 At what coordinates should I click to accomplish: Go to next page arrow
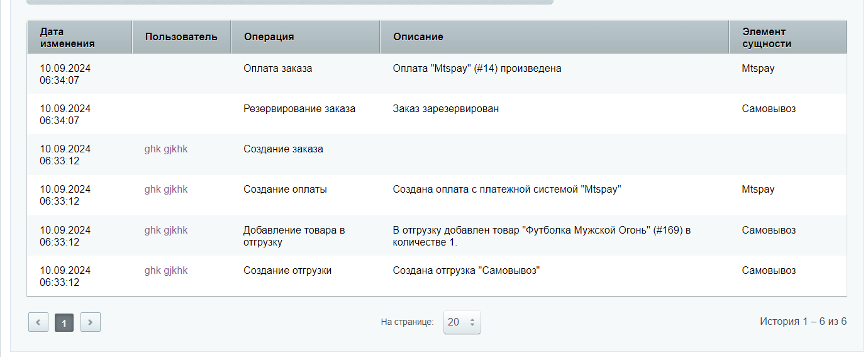click(x=91, y=322)
